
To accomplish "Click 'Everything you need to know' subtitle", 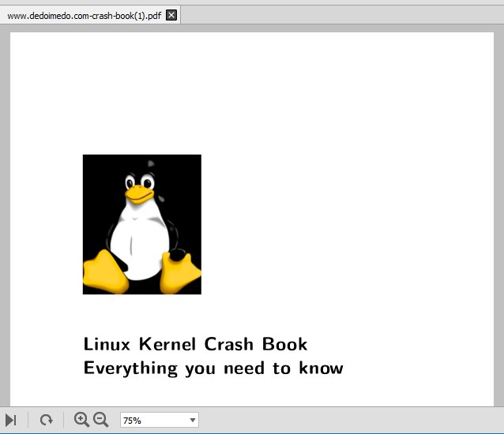I will pyautogui.click(x=213, y=369).
